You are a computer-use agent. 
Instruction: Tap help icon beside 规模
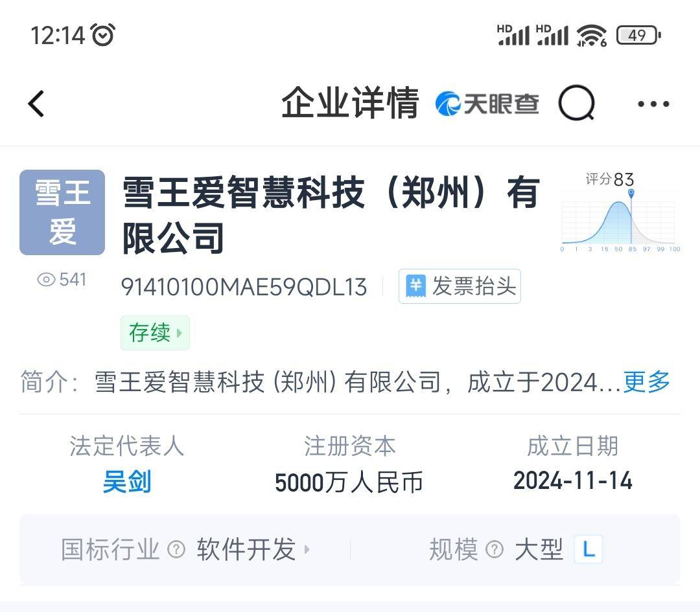click(x=494, y=550)
